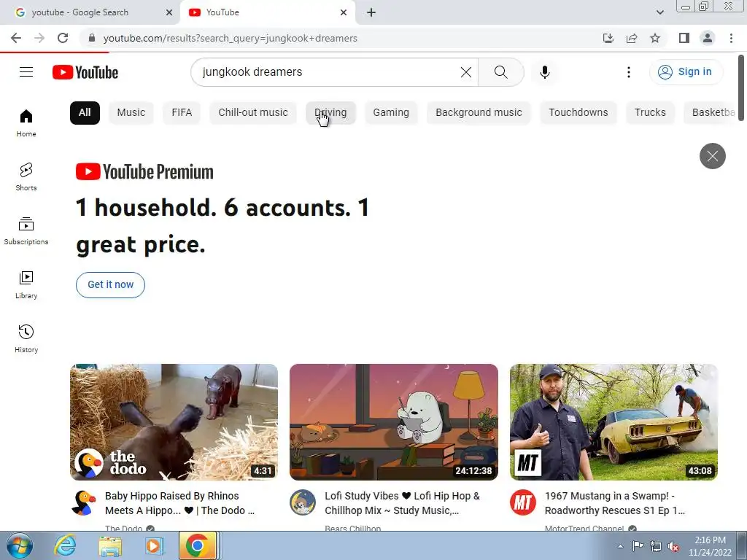Select the Trucks filter chip
Viewport: 747px width, 560px height.
tap(650, 112)
